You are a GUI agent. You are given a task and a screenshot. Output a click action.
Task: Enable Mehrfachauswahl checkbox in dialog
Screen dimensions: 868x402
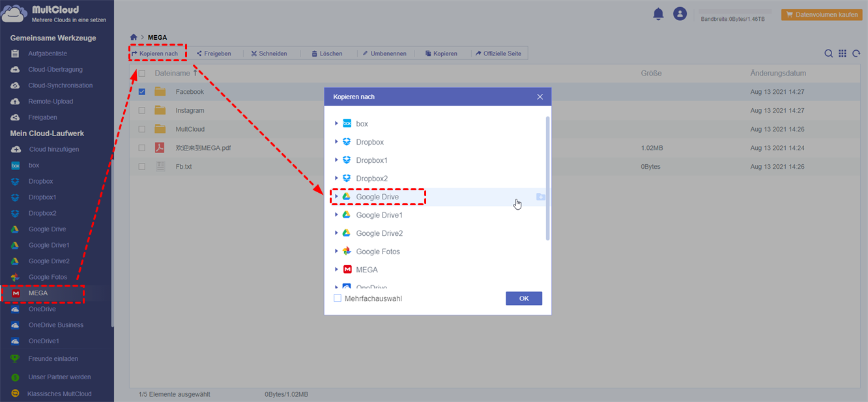(x=338, y=298)
